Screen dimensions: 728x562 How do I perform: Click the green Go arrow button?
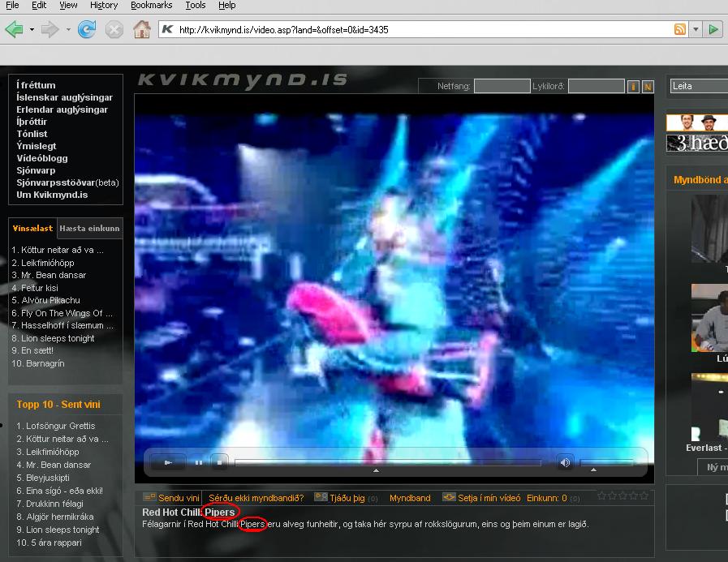713,29
